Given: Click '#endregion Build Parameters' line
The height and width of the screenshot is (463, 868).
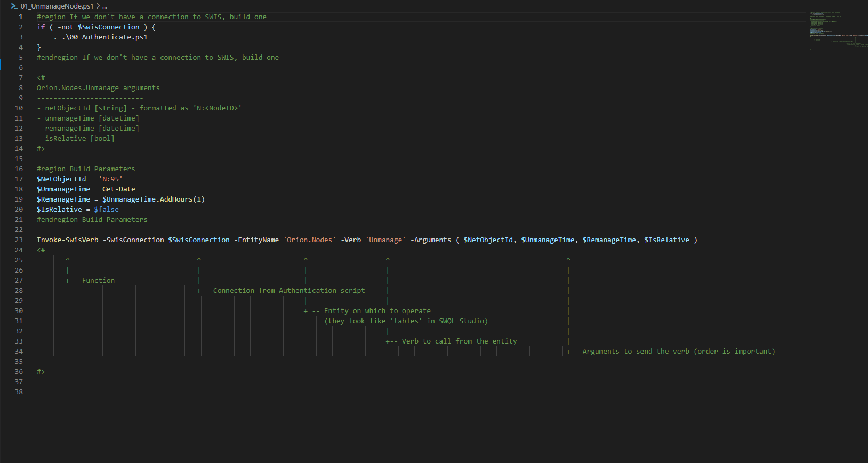Looking at the screenshot, I should pos(92,219).
